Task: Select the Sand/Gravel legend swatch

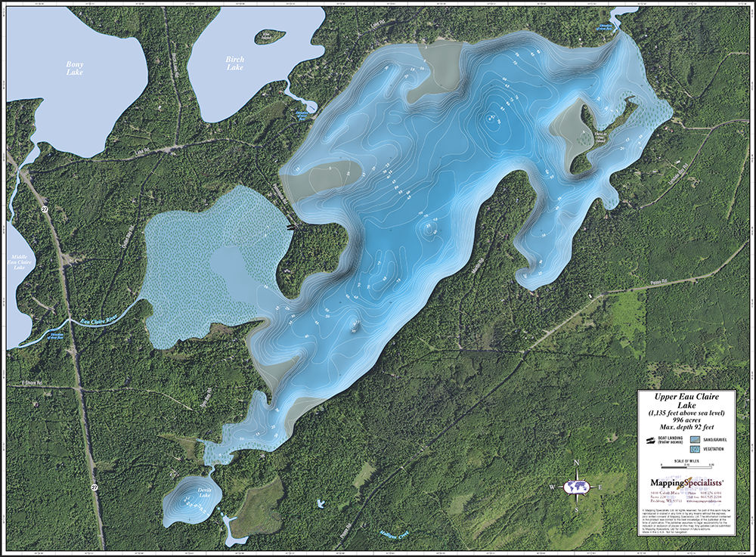Action: pos(694,439)
